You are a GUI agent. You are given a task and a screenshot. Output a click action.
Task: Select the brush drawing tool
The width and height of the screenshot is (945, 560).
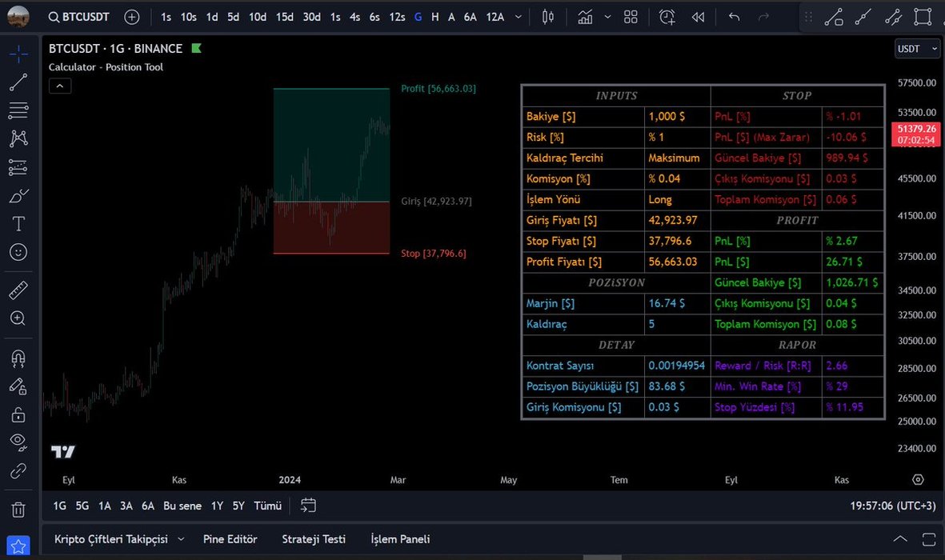[18, 196]
